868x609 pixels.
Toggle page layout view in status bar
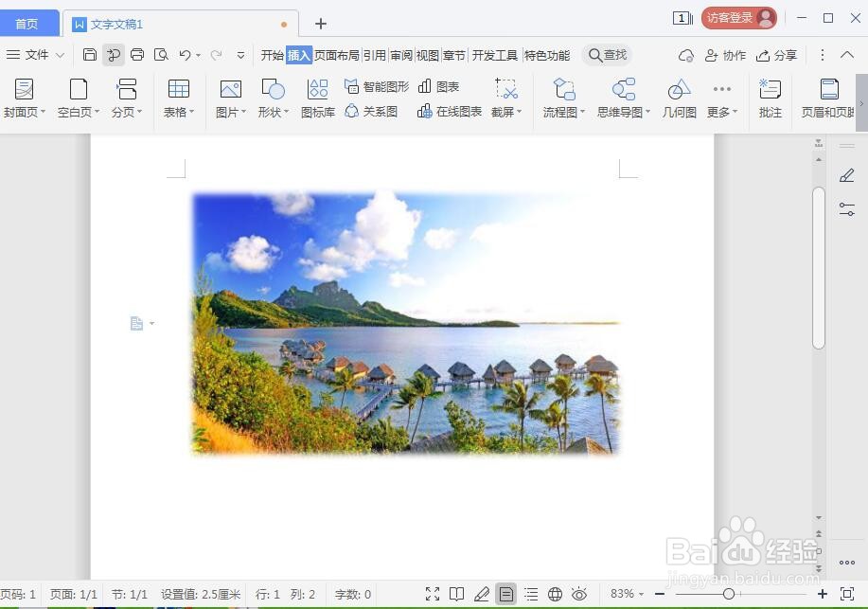506,594
